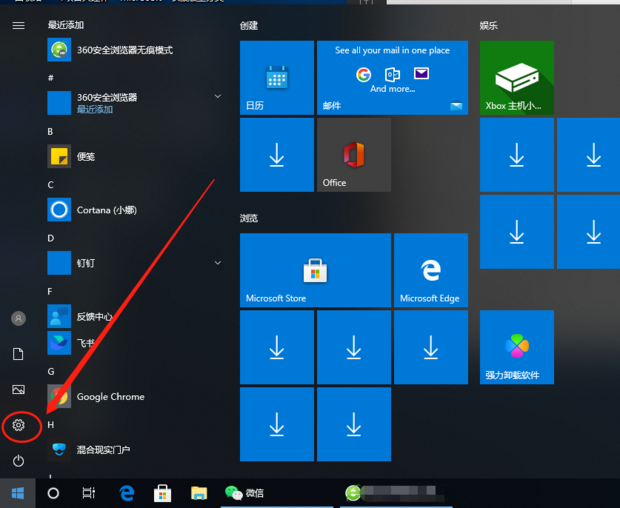
Task: Select the 创建 tile group header
Action: 249,26
